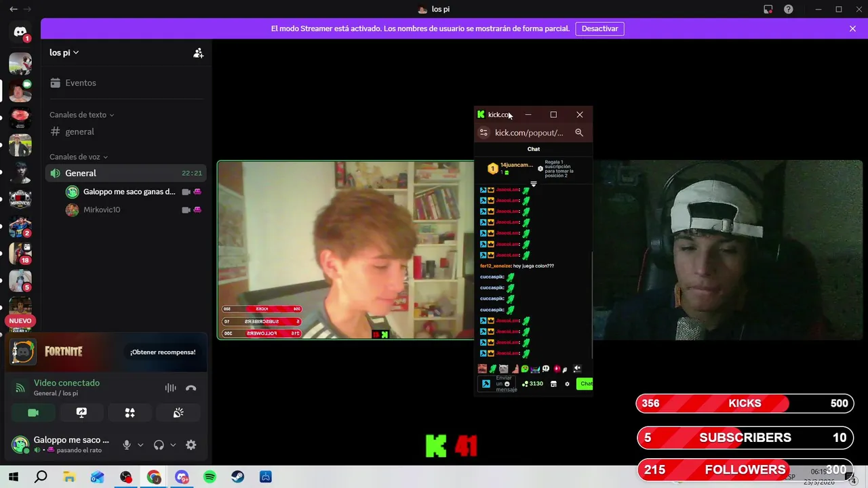Collapse the Canales de texto category

[81, 115]
